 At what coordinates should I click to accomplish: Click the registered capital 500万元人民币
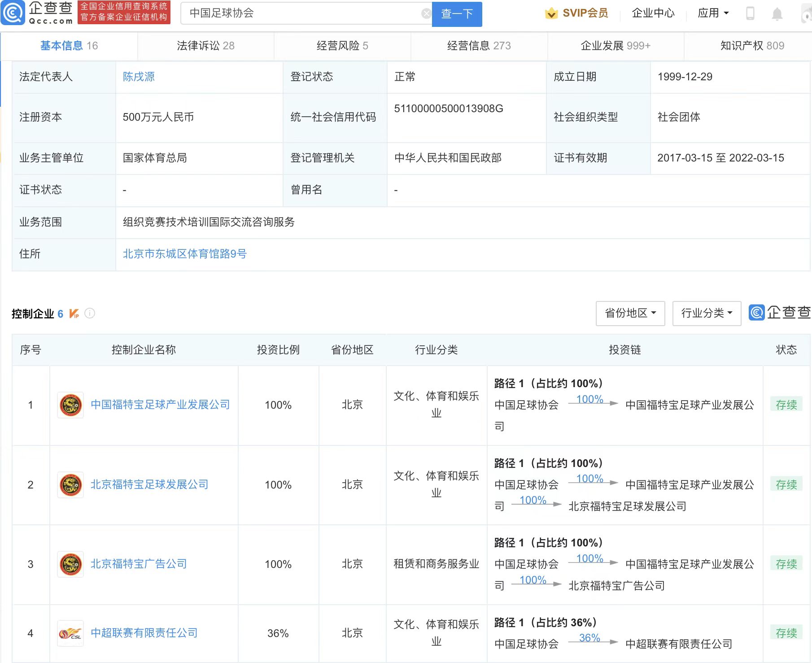(x=158, y=117)
